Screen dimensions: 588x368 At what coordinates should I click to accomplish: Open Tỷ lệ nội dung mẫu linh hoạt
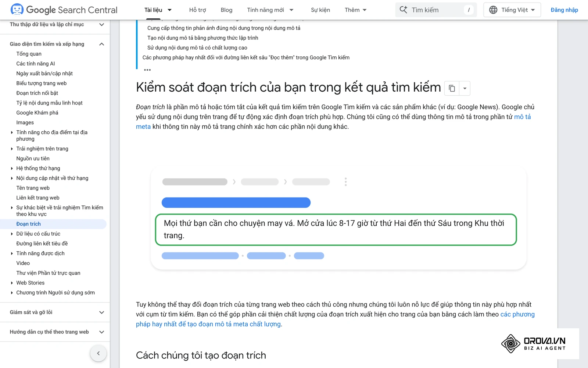click(x=49, y=103)
